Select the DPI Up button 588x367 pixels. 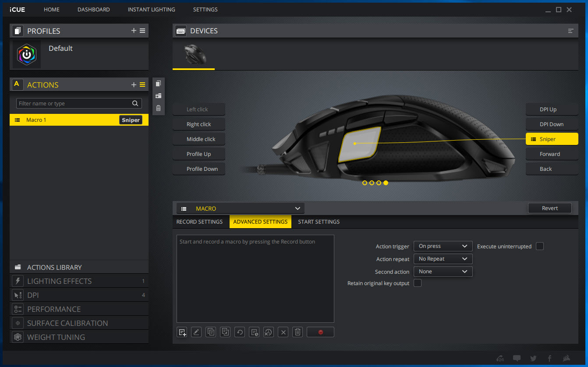(x=552, y=109)
